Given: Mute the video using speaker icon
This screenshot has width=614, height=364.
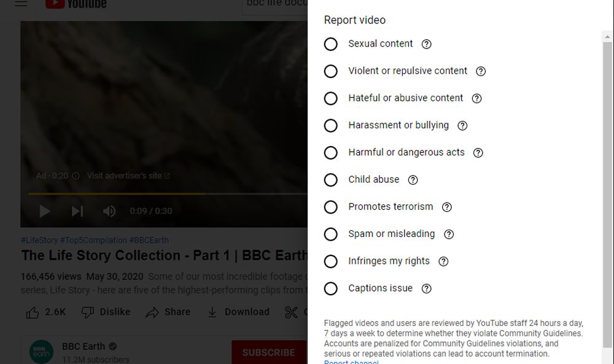Looking at the screenshot, I should 109,211.
